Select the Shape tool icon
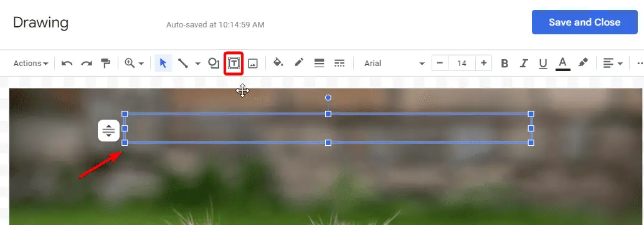 click(x=214, y=64)
